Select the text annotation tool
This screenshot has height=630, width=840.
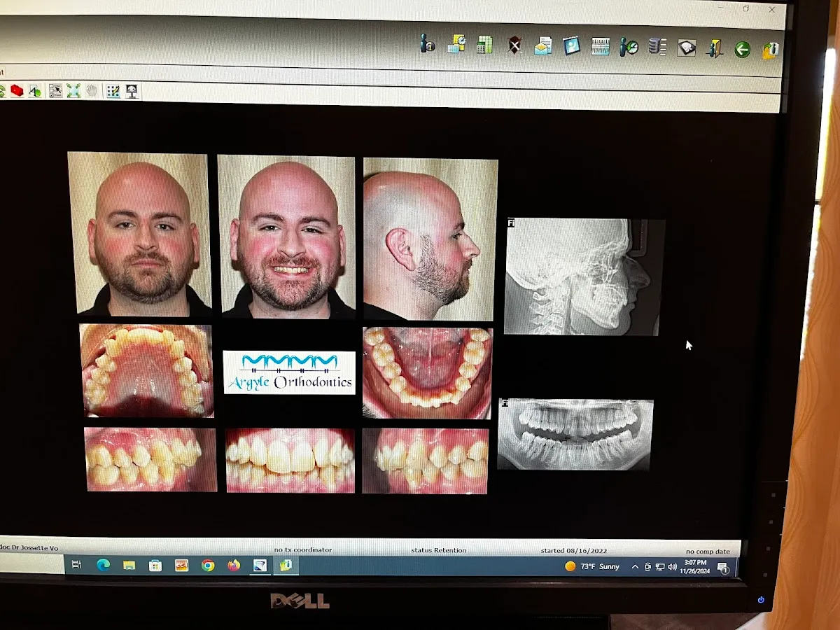(34, 91)
